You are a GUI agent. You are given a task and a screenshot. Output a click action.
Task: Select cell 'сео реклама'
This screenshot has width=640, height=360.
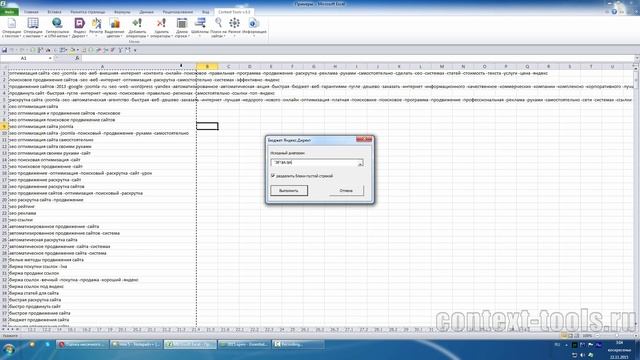(102, 213)
